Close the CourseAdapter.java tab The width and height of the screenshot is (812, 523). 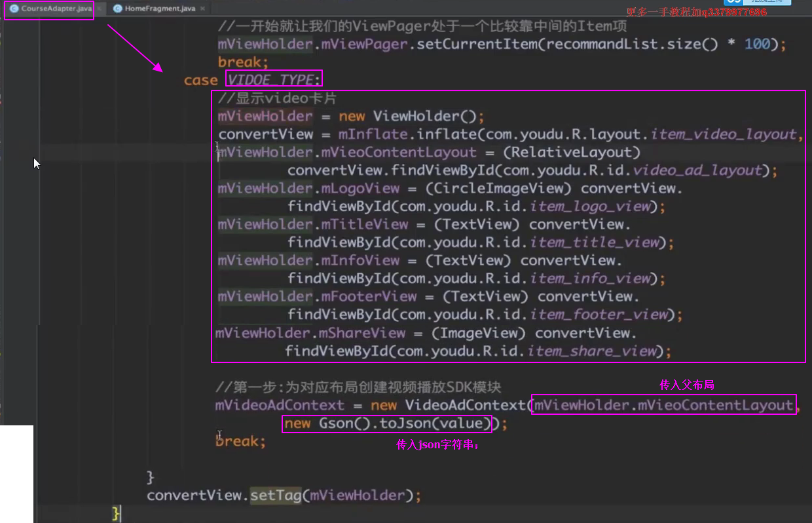tap(99, 9)
